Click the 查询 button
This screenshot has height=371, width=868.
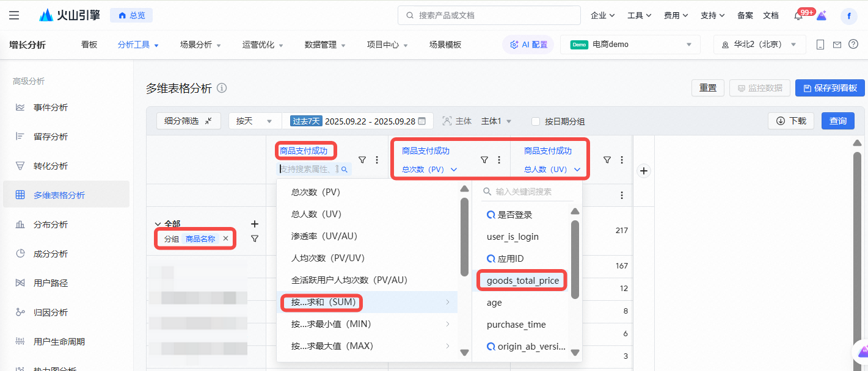coord(838,121)
